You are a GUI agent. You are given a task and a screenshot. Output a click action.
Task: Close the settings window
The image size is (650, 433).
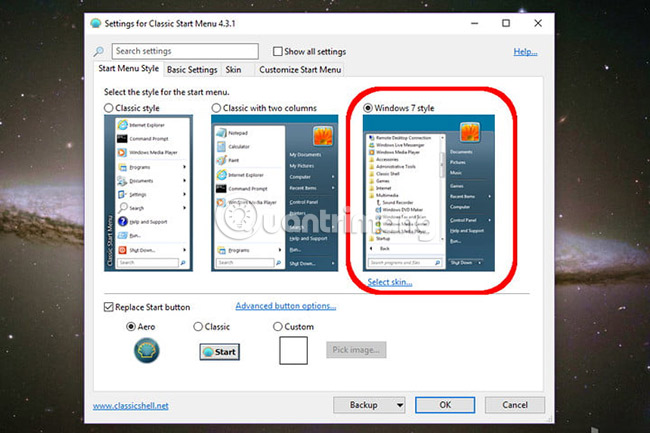[x=538, y=23]
